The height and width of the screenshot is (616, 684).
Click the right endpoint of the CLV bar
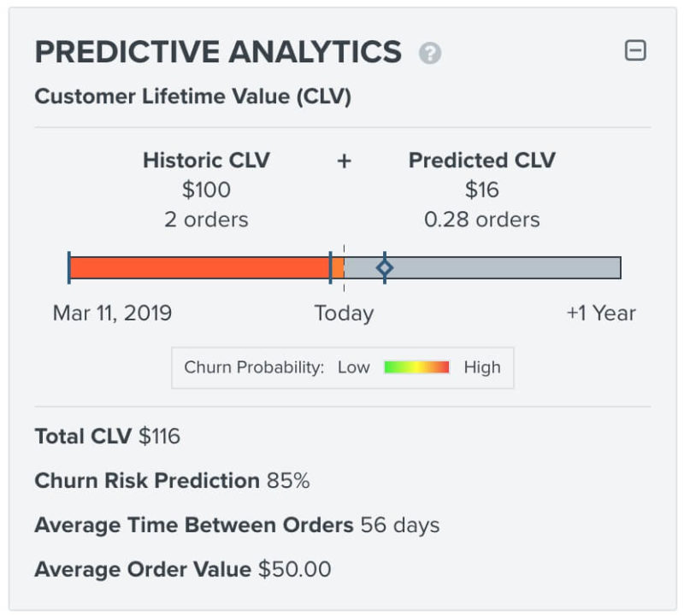619,267
